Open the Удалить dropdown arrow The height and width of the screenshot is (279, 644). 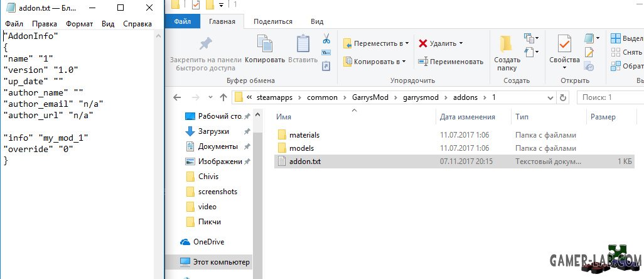coord(461,43)
